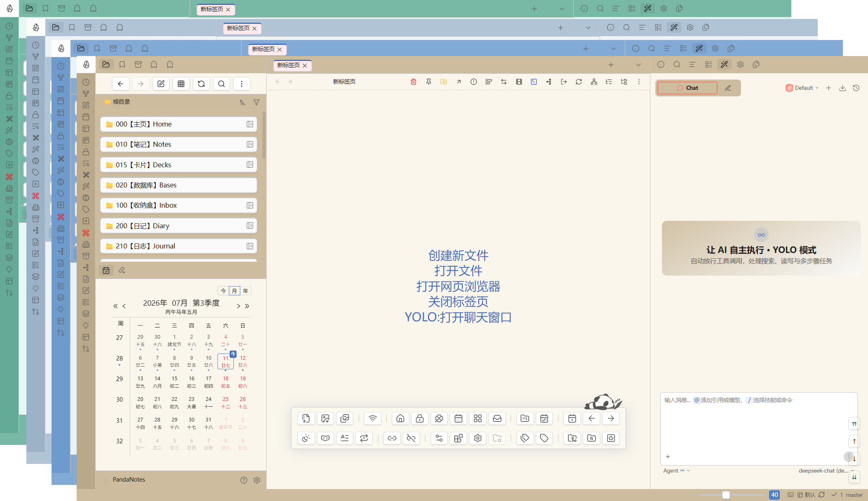Click the chat history clock icon

tap(856, 88)
